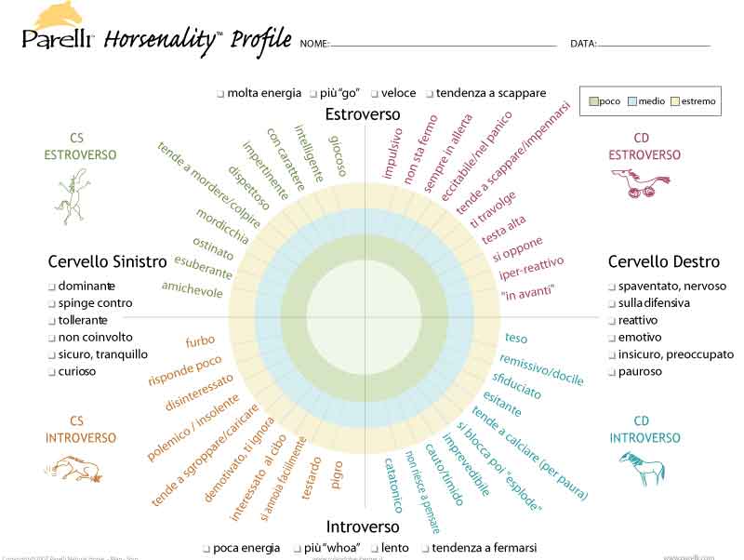Tick the 'pauroso' checkbox under Cervello Destro

612,372
